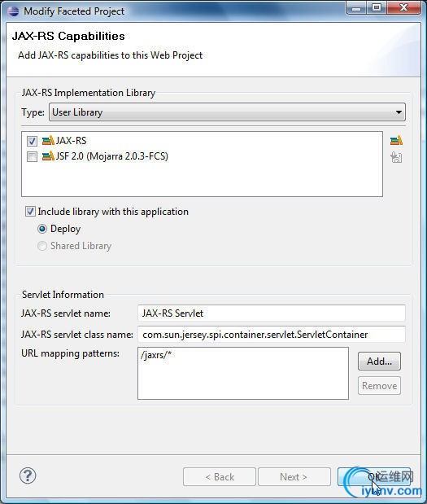This screenshot has height=504, width=427.
Task: Click the OK button
Action: tap(374, 476)
